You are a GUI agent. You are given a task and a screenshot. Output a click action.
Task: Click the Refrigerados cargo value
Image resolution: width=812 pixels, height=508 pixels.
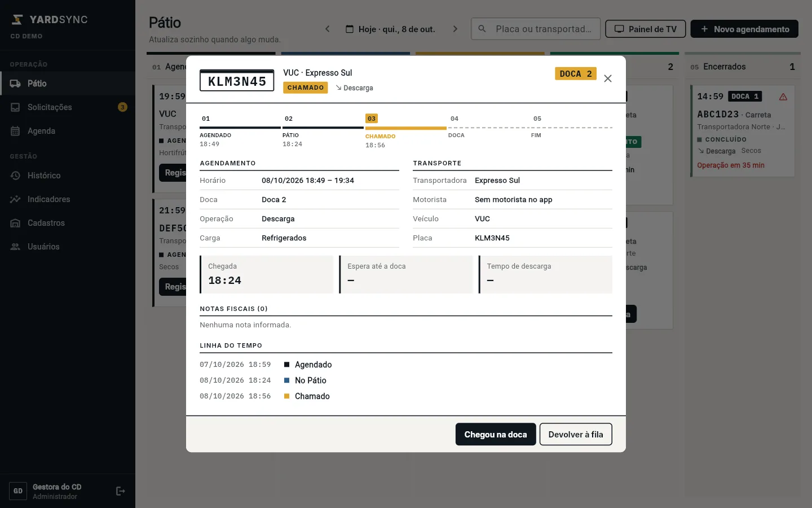coord(284,238)
